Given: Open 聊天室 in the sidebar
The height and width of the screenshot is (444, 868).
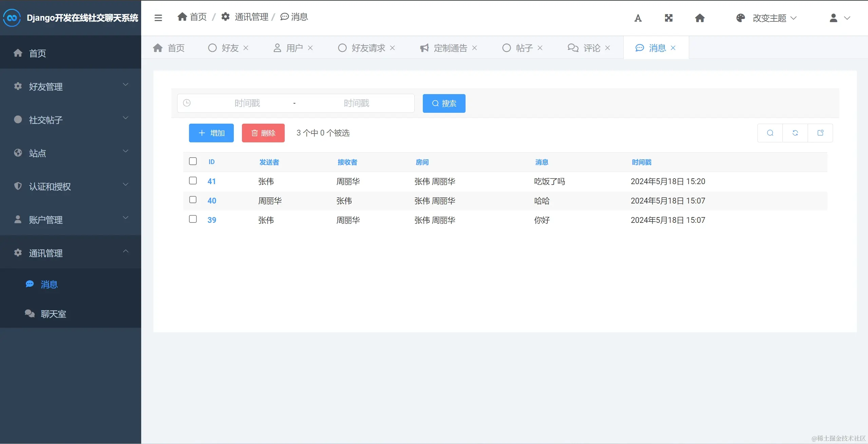Looking at the screenshot, I should tap(53, 314).
